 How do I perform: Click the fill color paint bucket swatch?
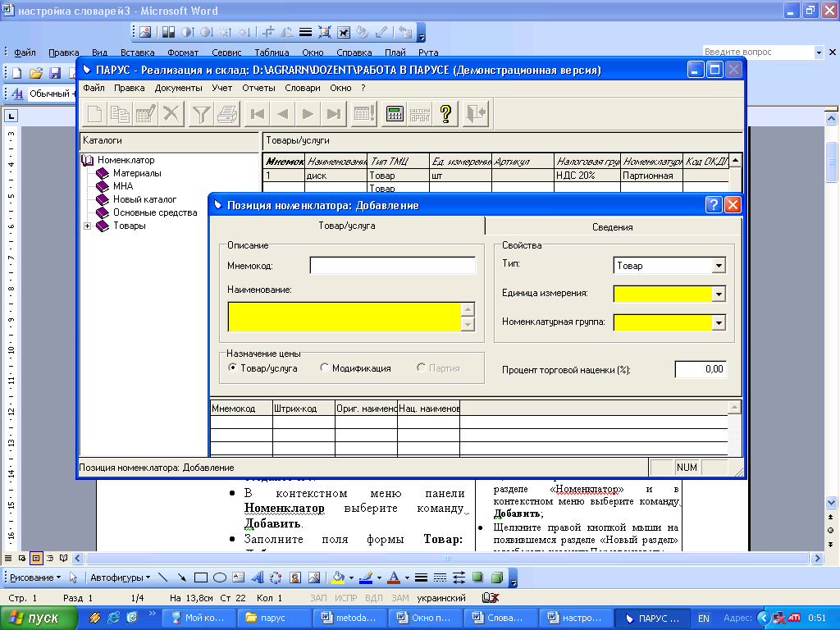(x=339, y=577)
